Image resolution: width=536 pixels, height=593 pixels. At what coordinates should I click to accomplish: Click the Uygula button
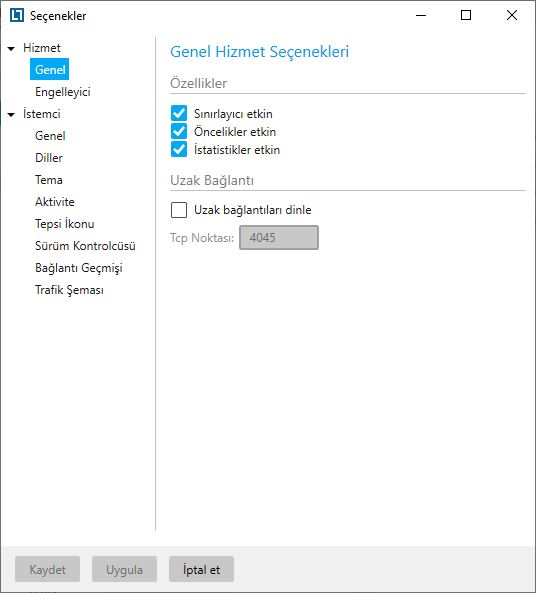coord(124,569)
